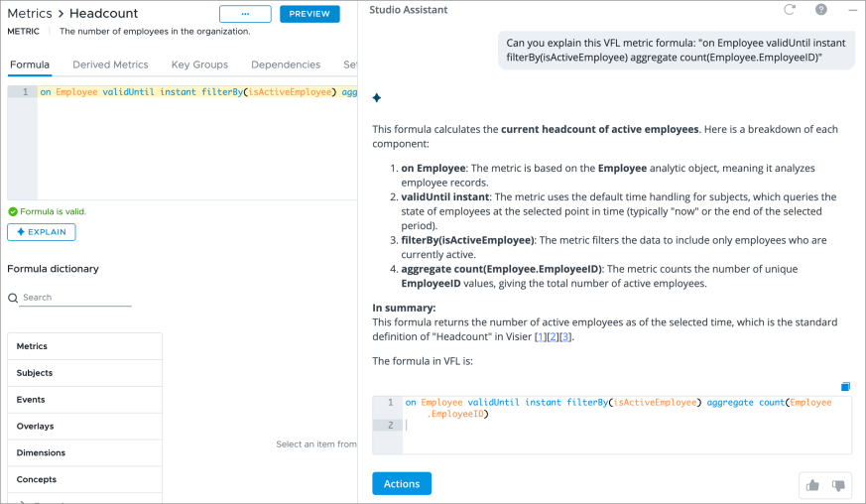Expand the Subjects dictionary category
Screen dimensions: 866x504
click(84, 373)
